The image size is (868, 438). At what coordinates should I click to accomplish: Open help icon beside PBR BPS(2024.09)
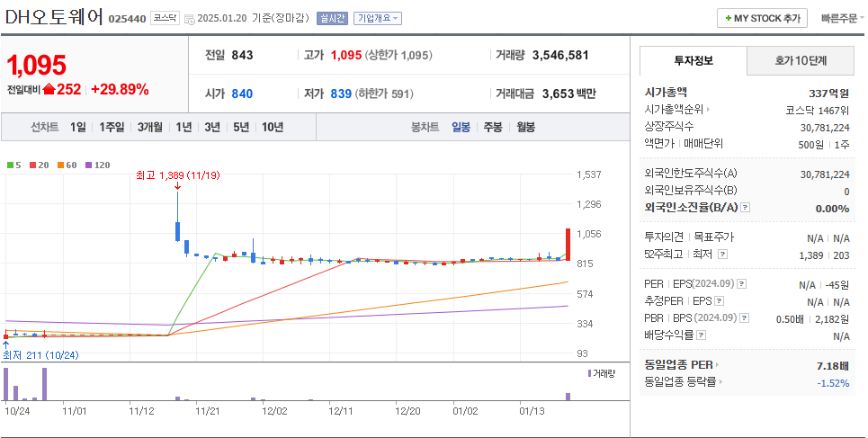click(x=744, y=318)
